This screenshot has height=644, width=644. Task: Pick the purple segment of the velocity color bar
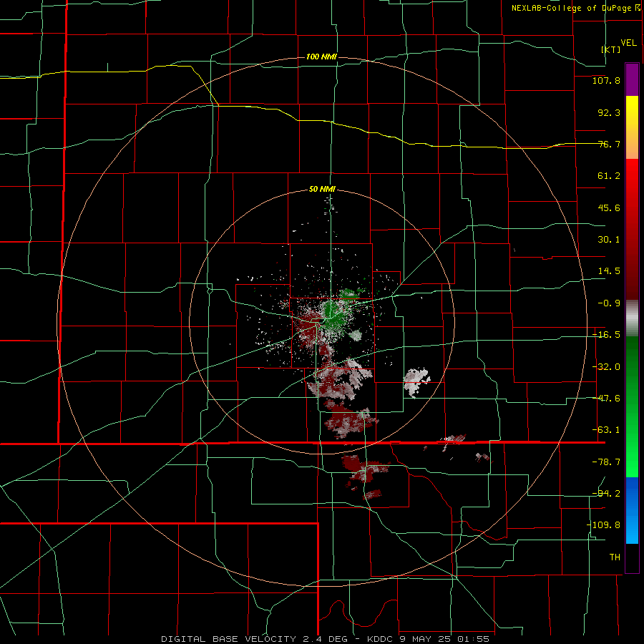[632, 79]
